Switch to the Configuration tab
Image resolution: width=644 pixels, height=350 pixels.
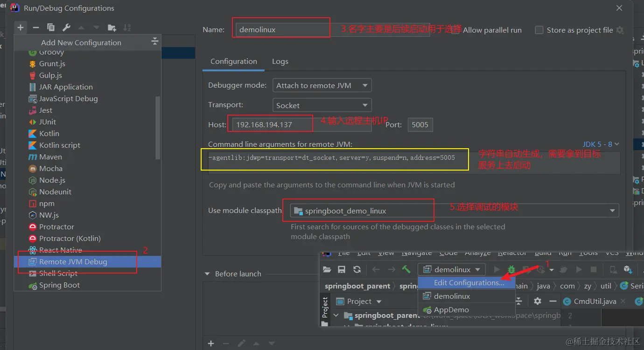233,62
